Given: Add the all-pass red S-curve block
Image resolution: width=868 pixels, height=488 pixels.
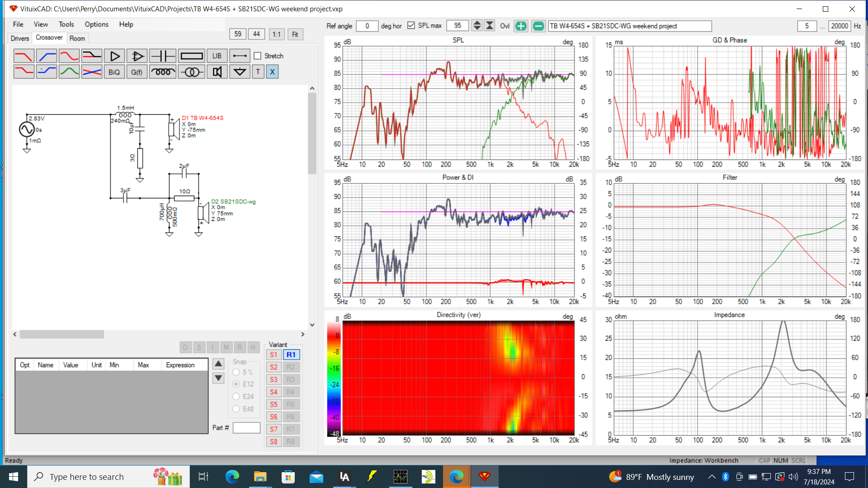Looking at the screenshot, I should pos(69,56).
